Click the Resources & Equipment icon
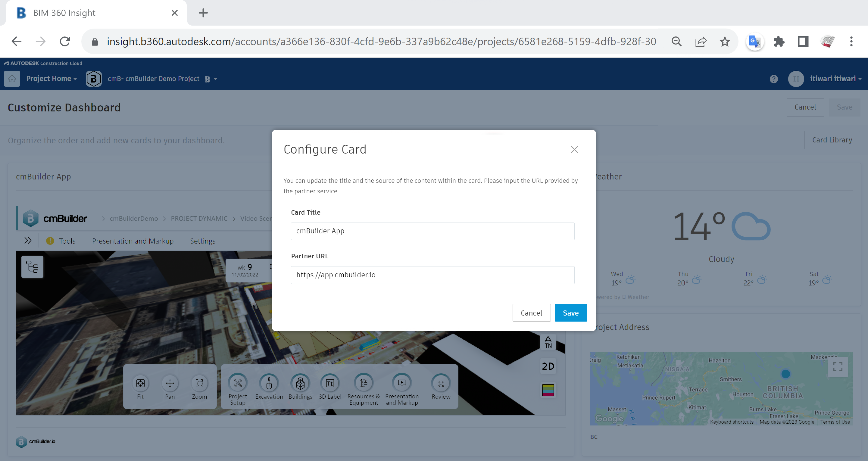 click(x=363, y=384)
